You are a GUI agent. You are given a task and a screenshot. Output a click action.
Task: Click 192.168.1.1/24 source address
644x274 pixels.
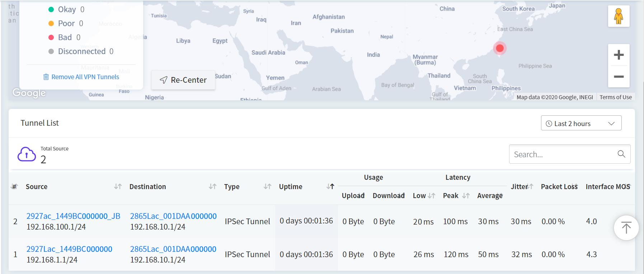52,260
